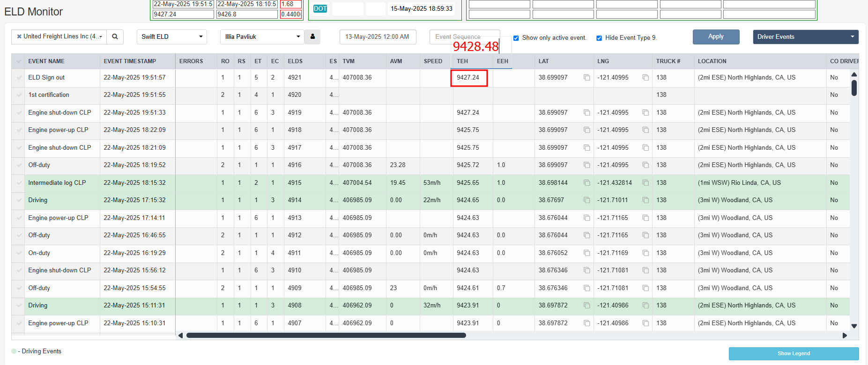Open the Swift ELD dropdown
The height and width of the screenshot is (365, 868).
[x=172, y=36]
